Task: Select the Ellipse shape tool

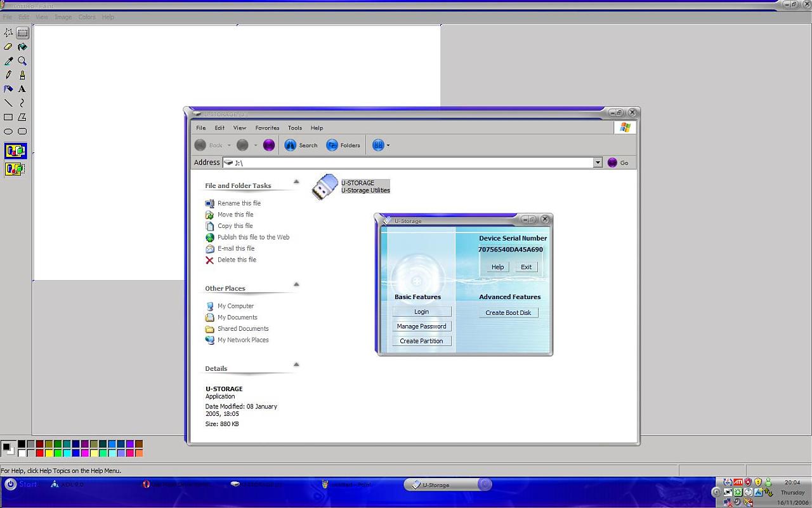Action: tap(8, 131)
